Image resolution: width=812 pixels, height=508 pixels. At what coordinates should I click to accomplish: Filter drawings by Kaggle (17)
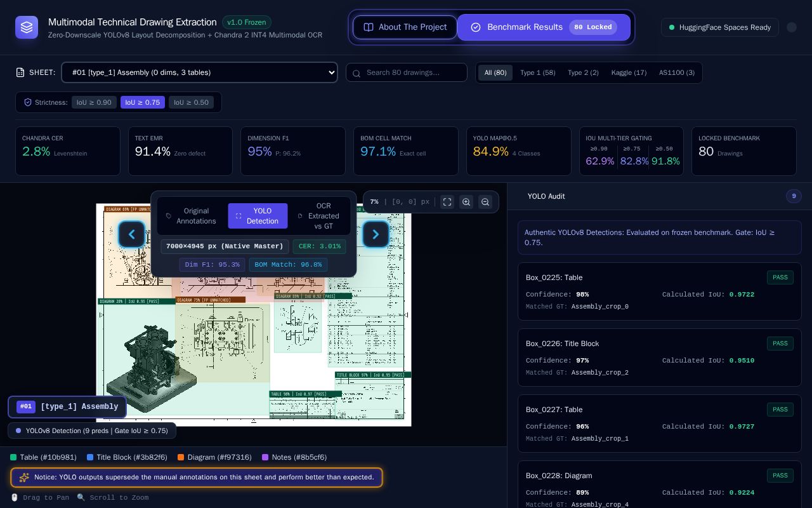tap(629, 72)
